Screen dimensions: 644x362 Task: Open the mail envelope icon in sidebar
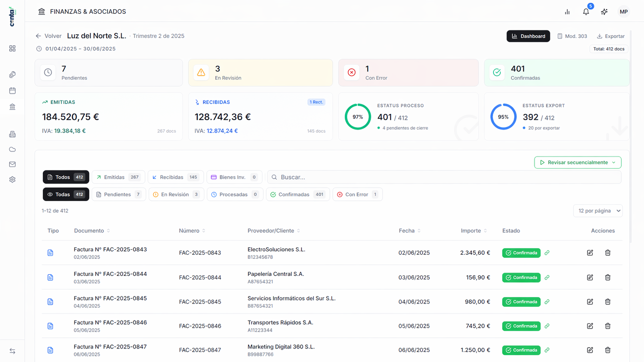tap(12, 164)
